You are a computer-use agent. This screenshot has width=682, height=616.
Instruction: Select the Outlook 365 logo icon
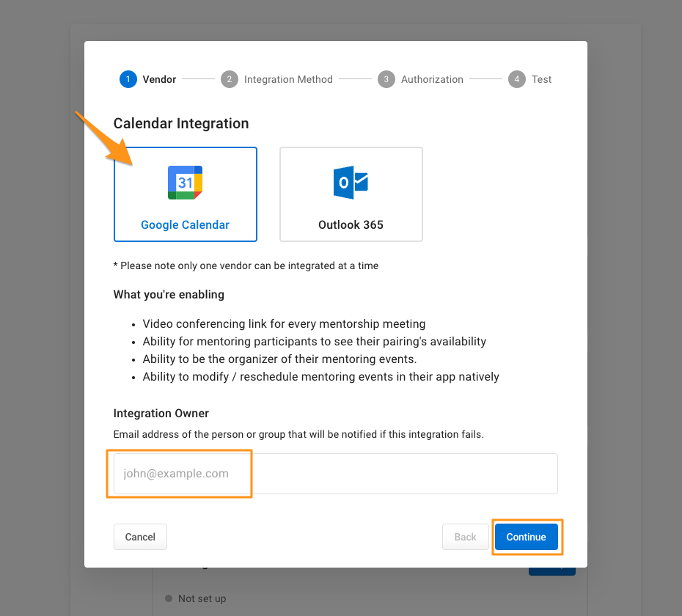[x=351, y=183]
